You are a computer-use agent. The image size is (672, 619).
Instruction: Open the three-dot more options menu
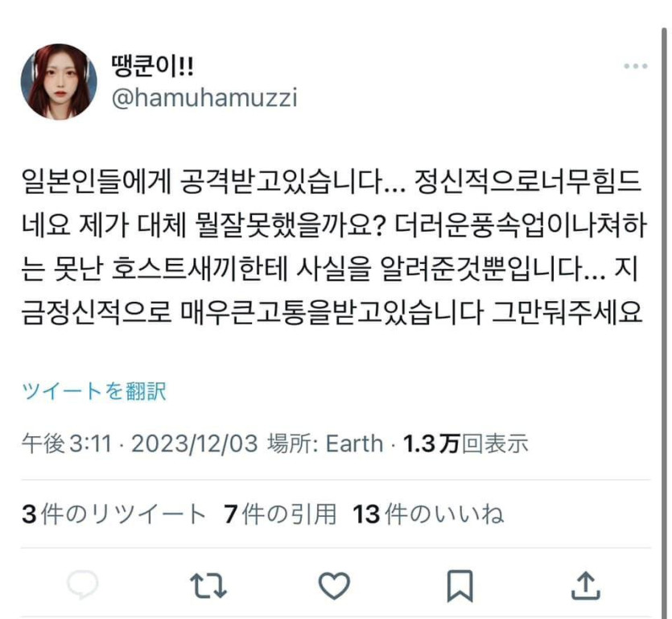636,66
